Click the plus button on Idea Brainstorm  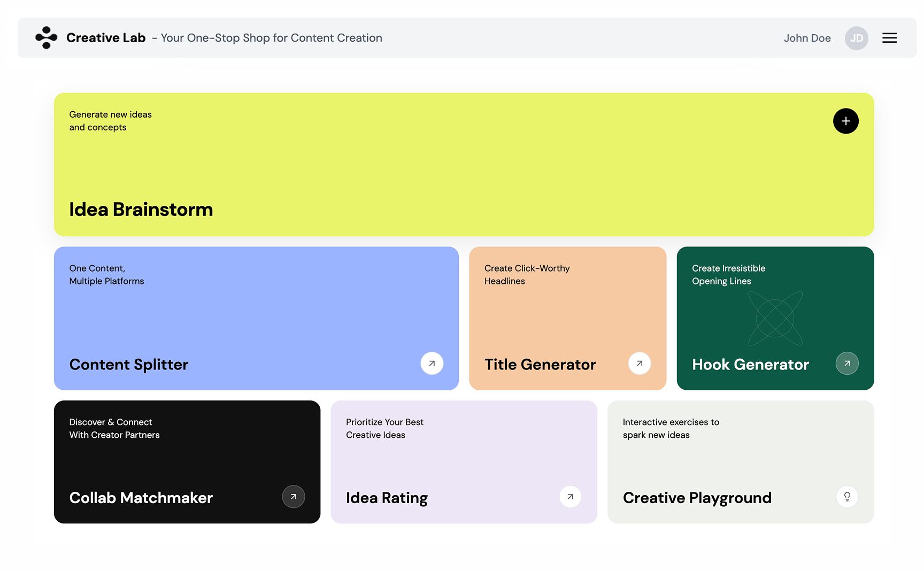coord(845,121)
